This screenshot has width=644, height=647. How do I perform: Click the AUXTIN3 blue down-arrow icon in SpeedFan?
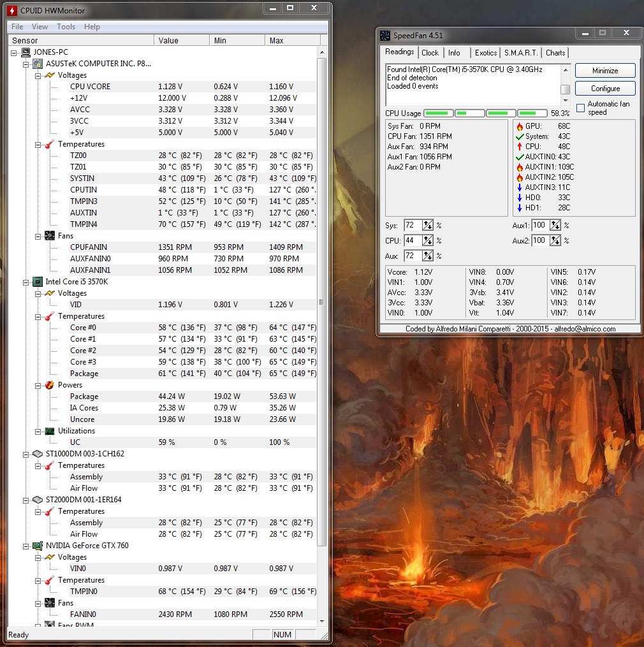point(520,187)
